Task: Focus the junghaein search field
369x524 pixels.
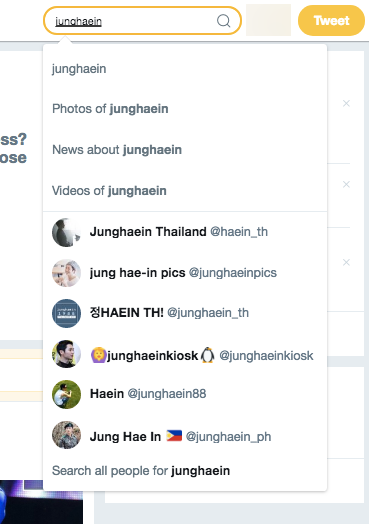Action: (x=142, y=21)
